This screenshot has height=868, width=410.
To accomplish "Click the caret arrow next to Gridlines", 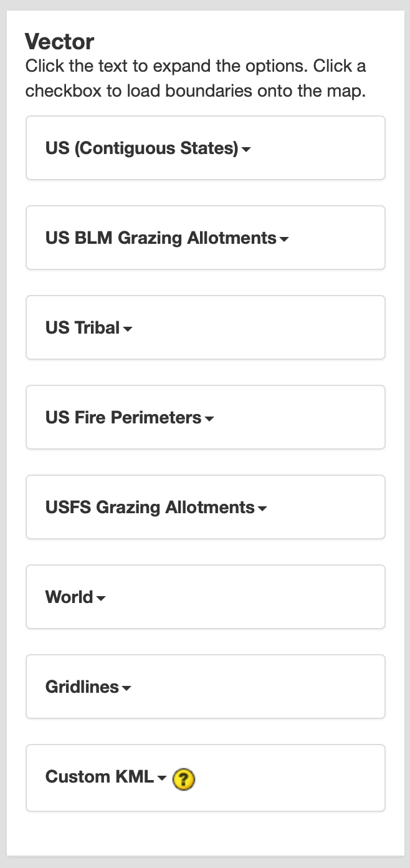I will 126,688.
